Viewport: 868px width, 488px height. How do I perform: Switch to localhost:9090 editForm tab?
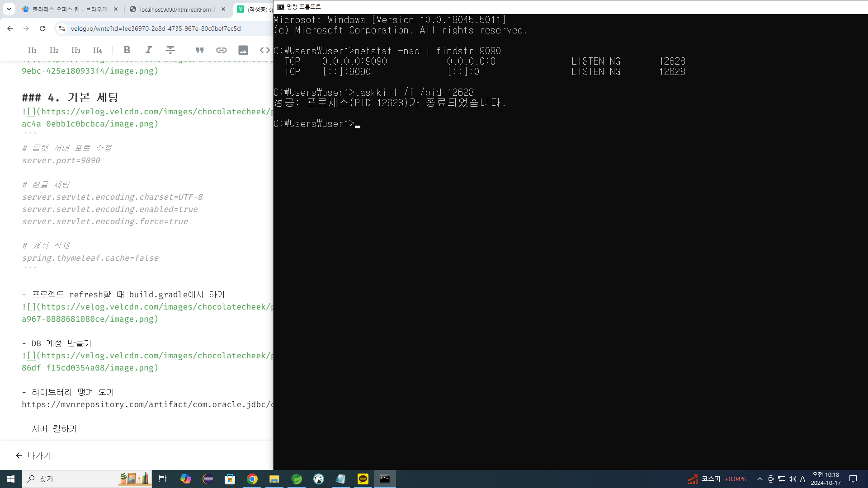[177, 9]
